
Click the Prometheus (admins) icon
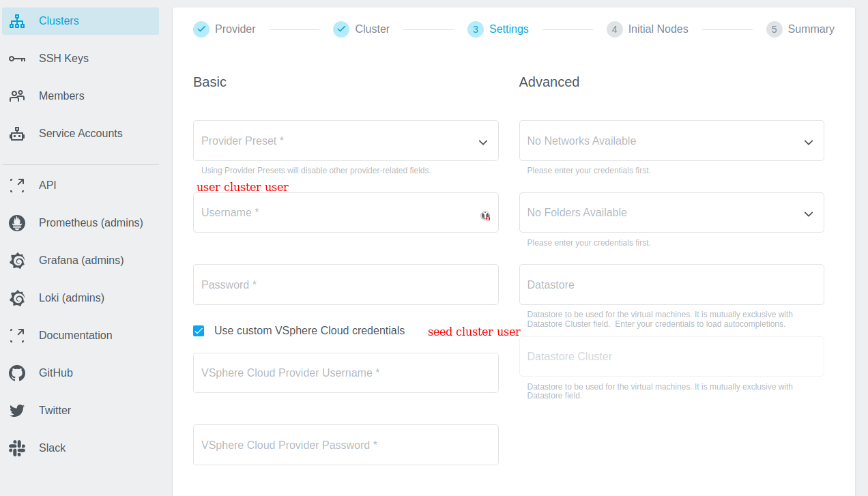pyautogui.click(x=16, y=222)
